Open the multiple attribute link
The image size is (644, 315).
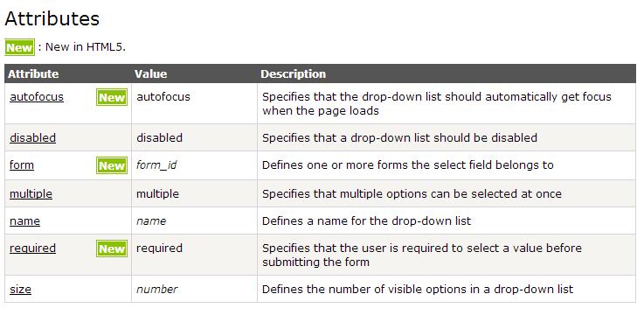tap(31, 193)
